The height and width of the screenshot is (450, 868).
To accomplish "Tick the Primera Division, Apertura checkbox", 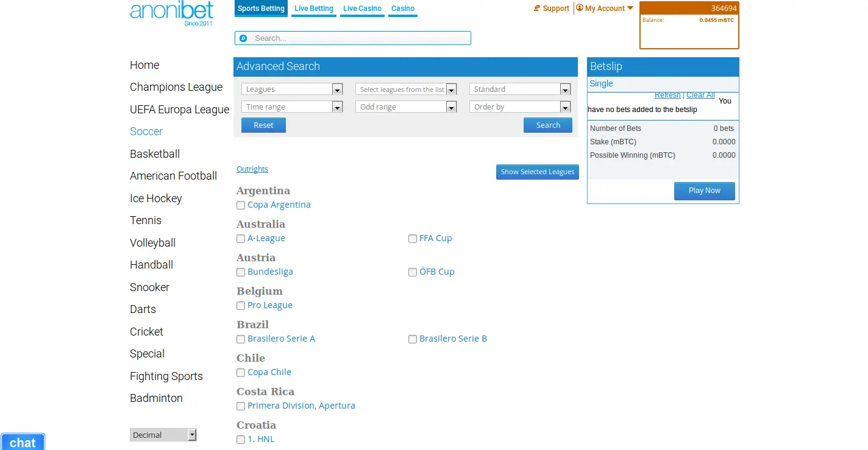I will (241, 406).
